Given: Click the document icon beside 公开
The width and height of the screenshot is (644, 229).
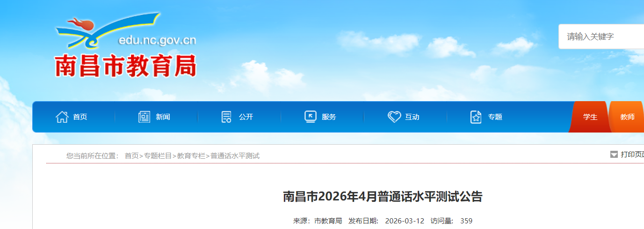Looking at the screenshot, I should coord(227,117).
